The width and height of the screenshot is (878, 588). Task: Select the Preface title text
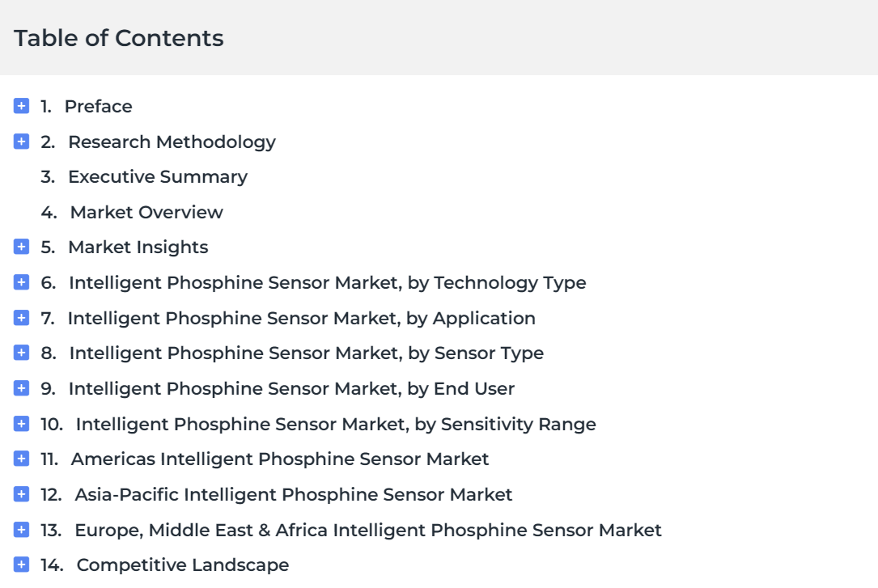[x=99, y=106]
